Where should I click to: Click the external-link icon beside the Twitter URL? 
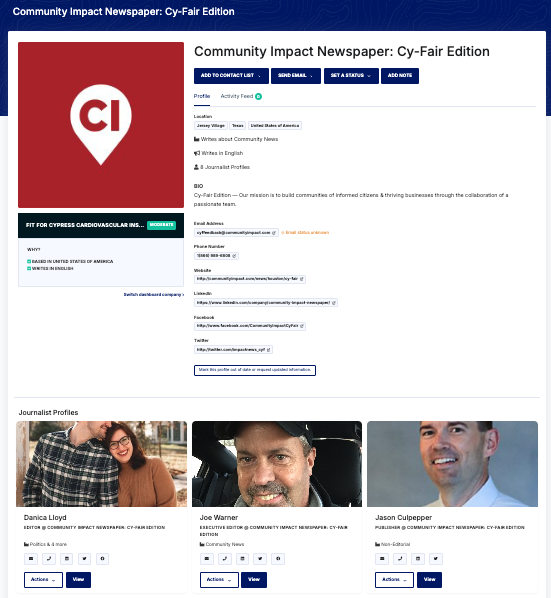tap(268, 350)
